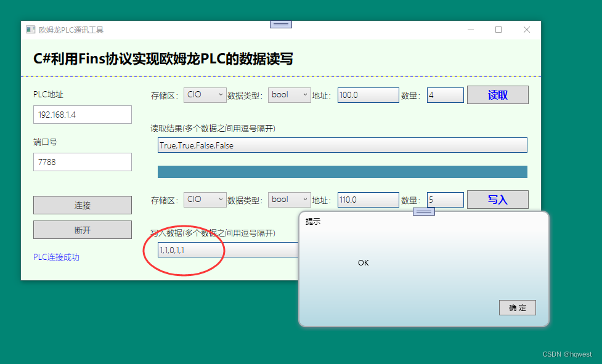Maximize the 欧姆龙PLC通讯工具 window

click(x=498, y=30)
